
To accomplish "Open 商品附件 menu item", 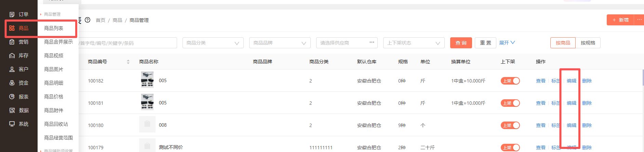I will coord(54,110).
